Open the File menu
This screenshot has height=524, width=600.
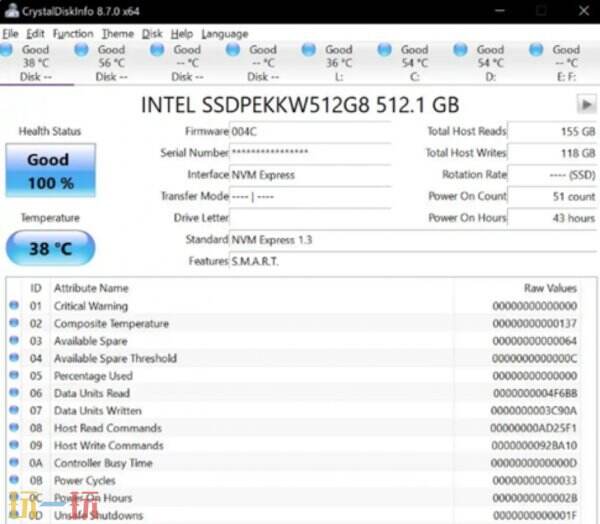click(x=10, y=34)
